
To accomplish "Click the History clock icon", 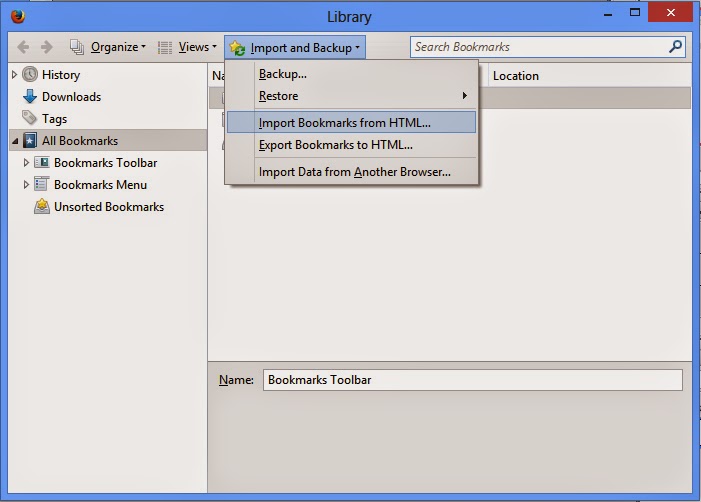I will tap(30, 74).
